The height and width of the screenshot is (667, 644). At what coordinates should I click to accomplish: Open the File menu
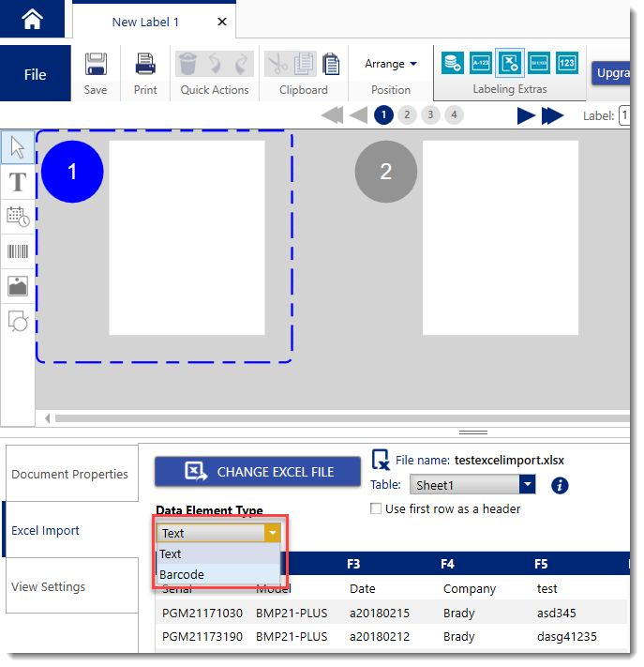coord(35,74)
